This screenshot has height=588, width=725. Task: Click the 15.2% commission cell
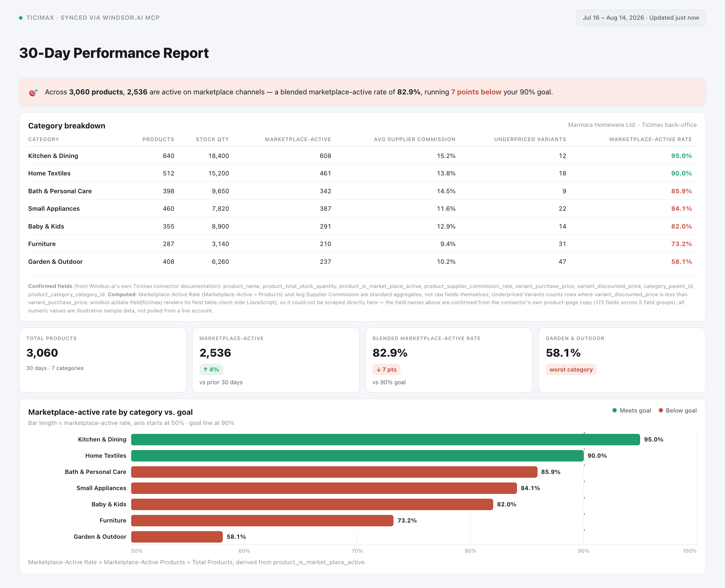446,156
